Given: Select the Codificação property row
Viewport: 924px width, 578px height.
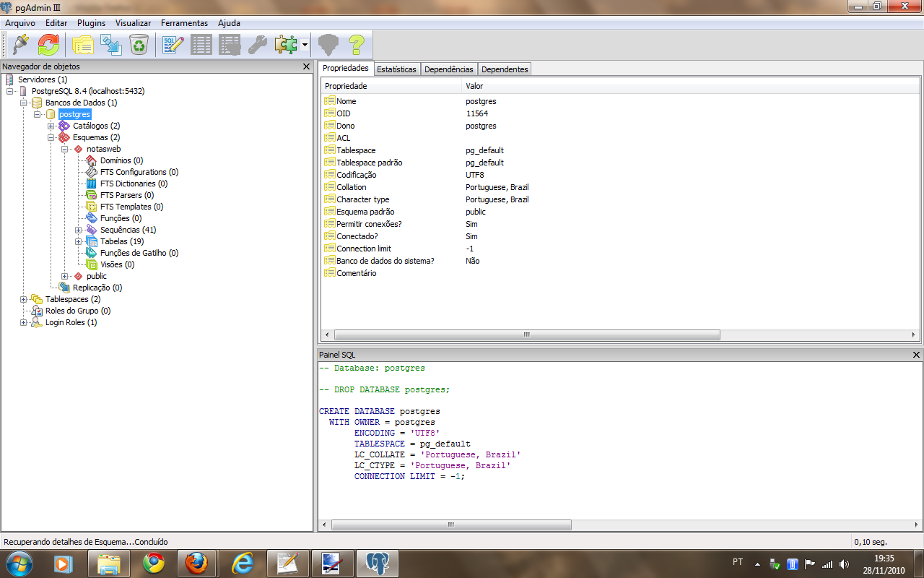Looking at the screenshot, I should click(x=621, y=175).
